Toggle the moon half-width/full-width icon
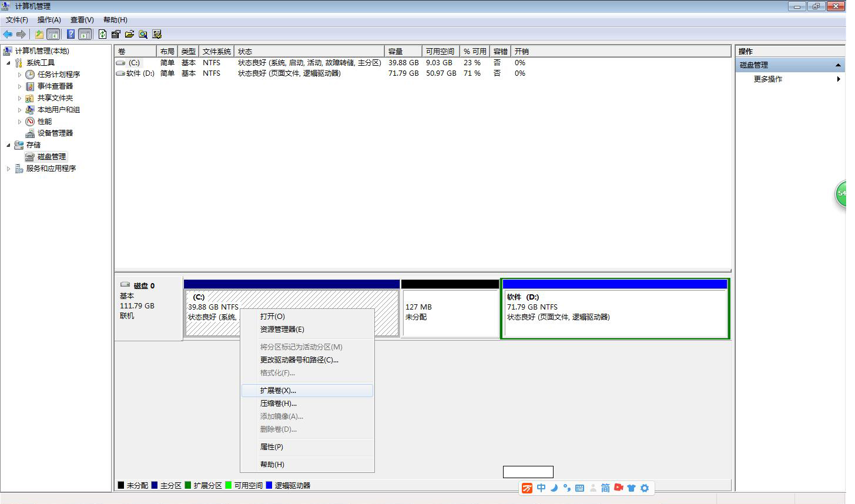This screenshot has width=855, height=504. (x=554, y=488)
